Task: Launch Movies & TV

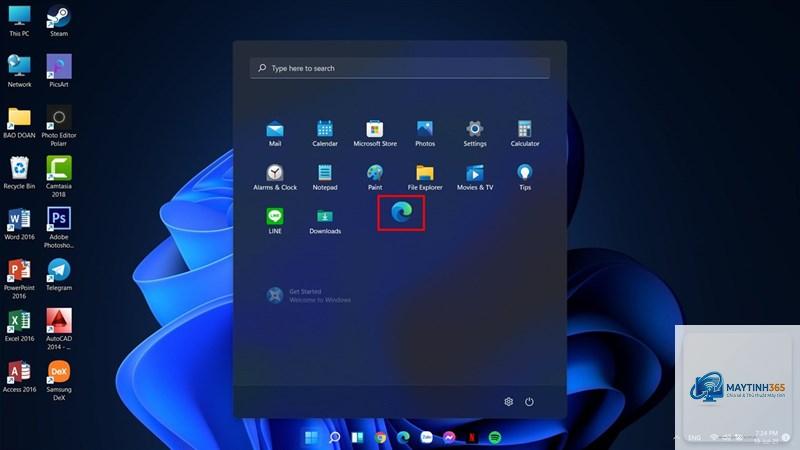Action: (474, 177)
